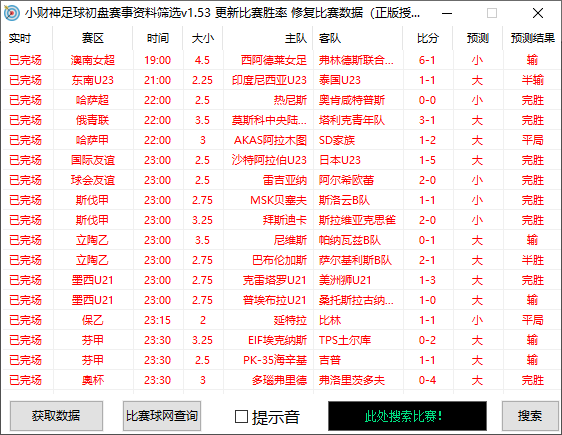The height and width of the screenshot is (435, 562).
Task: Click the 1-5 score cell
Action: coord(427,160)
